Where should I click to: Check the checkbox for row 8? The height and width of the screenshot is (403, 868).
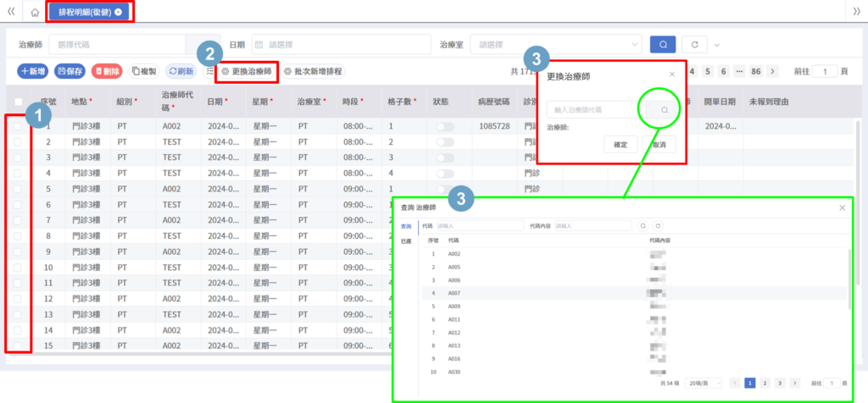(x=18, y=236)
